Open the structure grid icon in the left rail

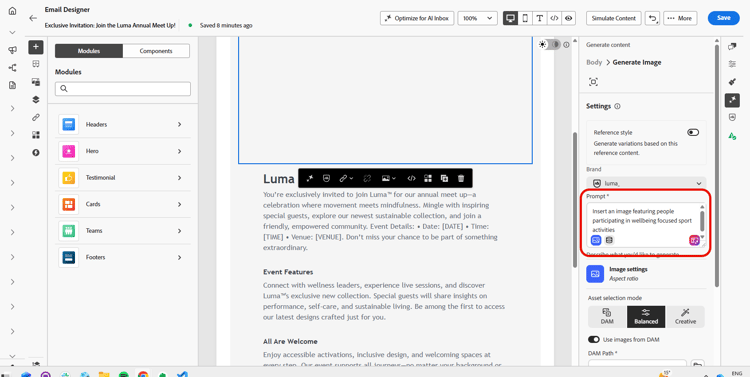coord(36,64)
